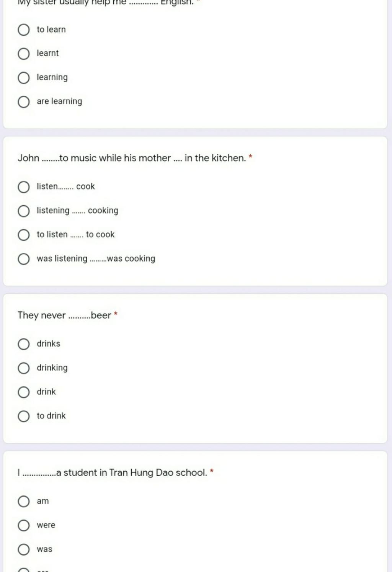Select 'are learning' option
392x572 pixels.
[24, 102]
